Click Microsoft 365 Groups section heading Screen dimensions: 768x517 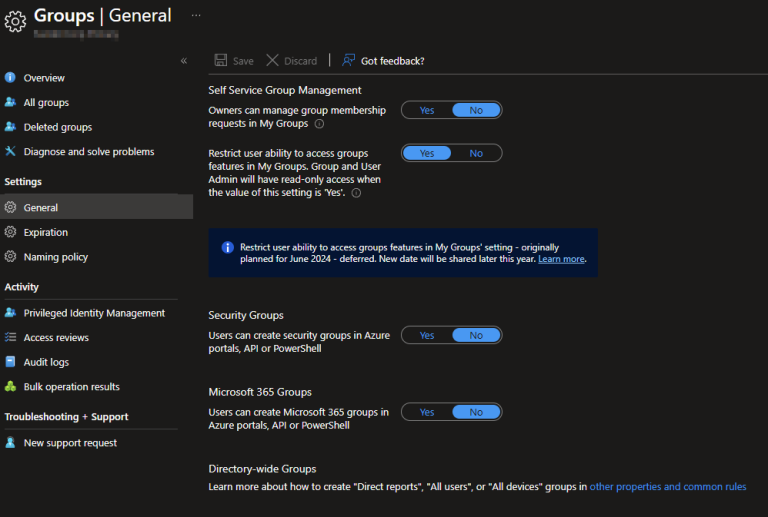tap(260, 392)
